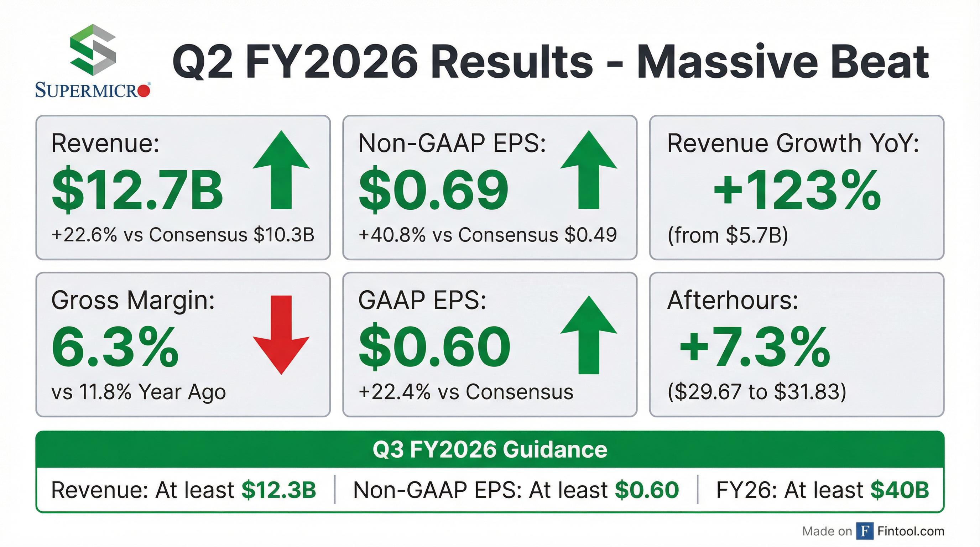Click the $0.69 Non-GAAP EPS value

(434, 190)
